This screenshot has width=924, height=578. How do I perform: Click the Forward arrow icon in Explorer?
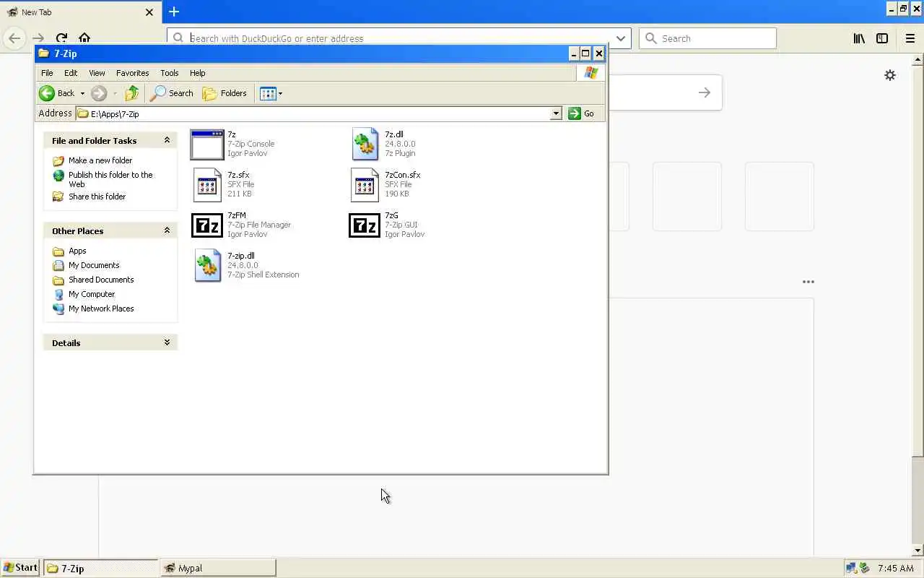[x=99, y=93]
